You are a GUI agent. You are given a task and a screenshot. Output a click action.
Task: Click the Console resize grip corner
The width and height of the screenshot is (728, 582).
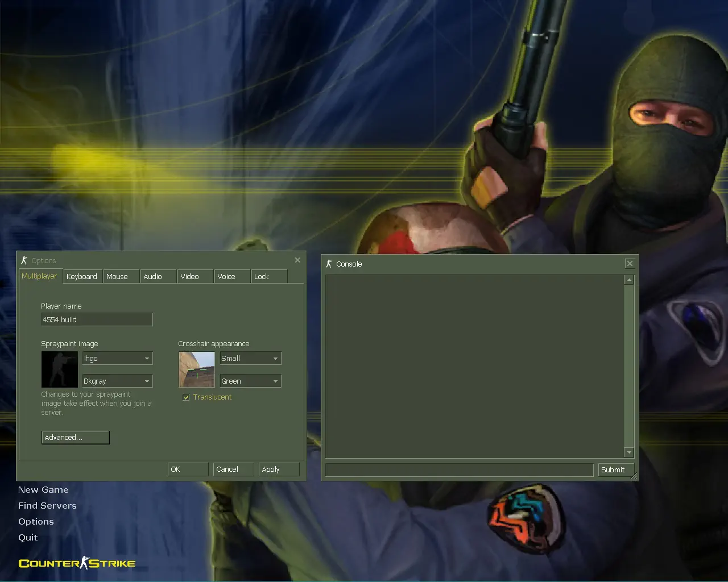click(634, 477)
